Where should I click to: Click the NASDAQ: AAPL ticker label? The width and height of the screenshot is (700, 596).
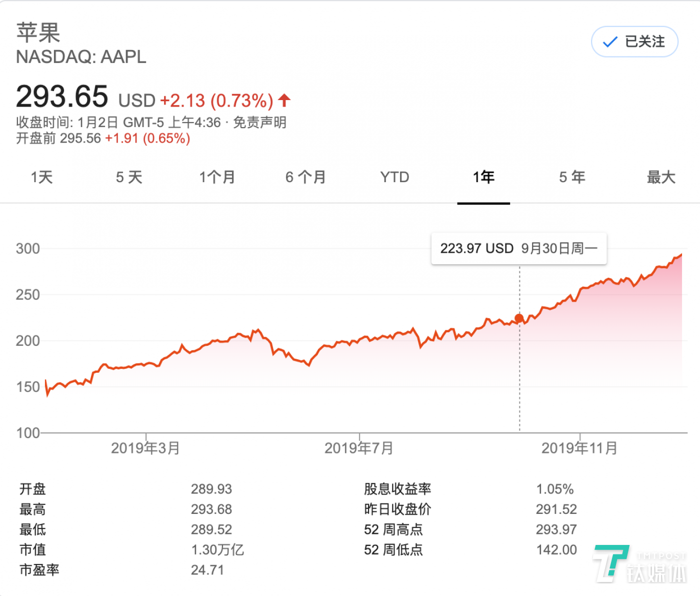81,57
